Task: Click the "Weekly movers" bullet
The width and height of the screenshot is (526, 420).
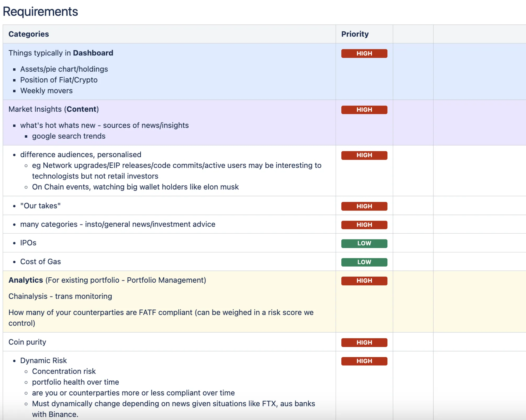Action: (x=46, y=91)
